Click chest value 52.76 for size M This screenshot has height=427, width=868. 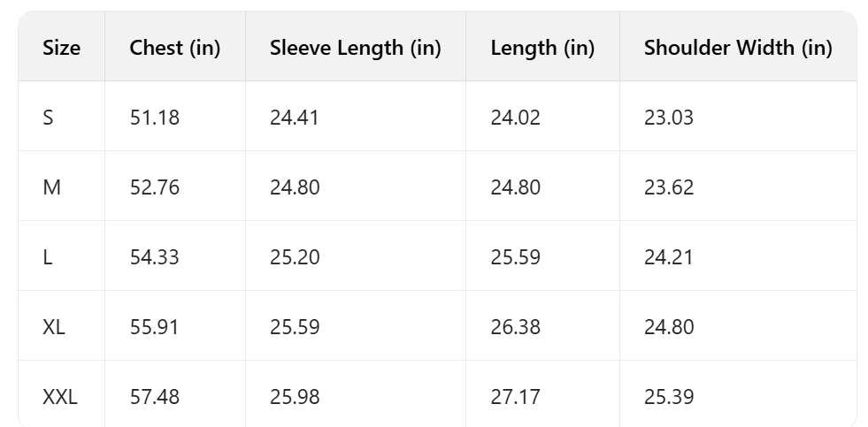pos(154,187)
